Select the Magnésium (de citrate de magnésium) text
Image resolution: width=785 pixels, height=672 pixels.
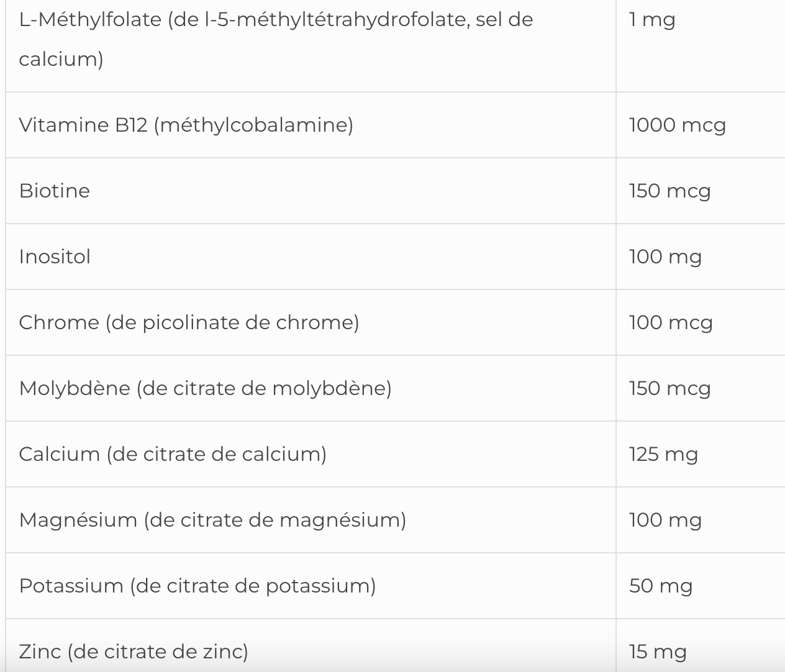coord(212,520)
